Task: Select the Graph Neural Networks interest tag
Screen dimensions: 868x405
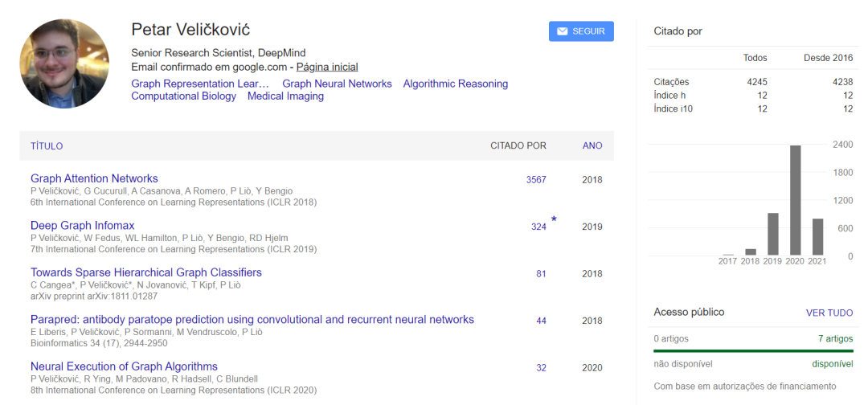Action: (x=337, y=84)
